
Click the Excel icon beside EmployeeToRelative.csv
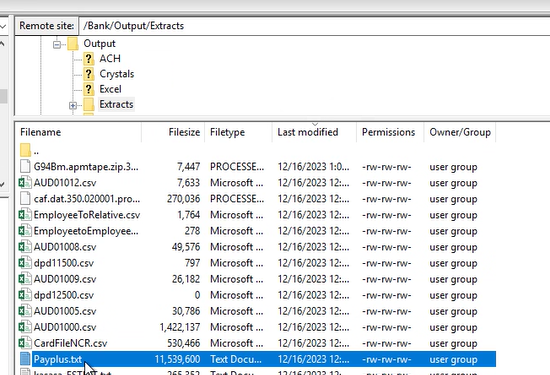25,215
